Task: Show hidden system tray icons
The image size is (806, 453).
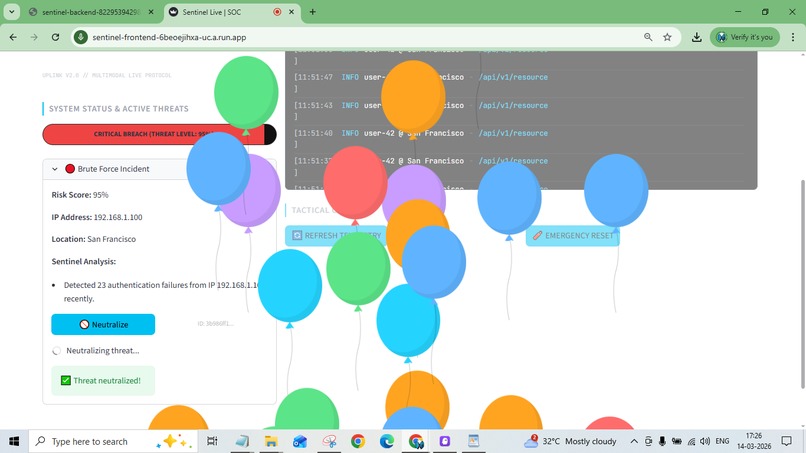Action: 634,441
